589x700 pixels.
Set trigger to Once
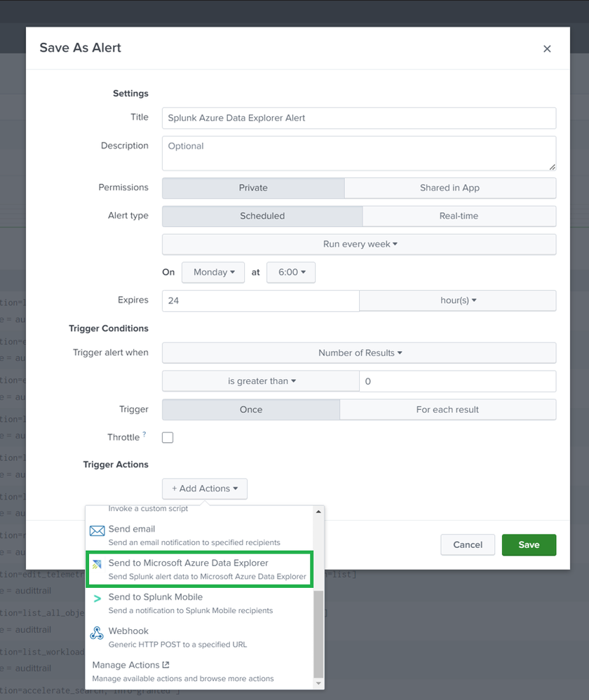click(251, 410)
